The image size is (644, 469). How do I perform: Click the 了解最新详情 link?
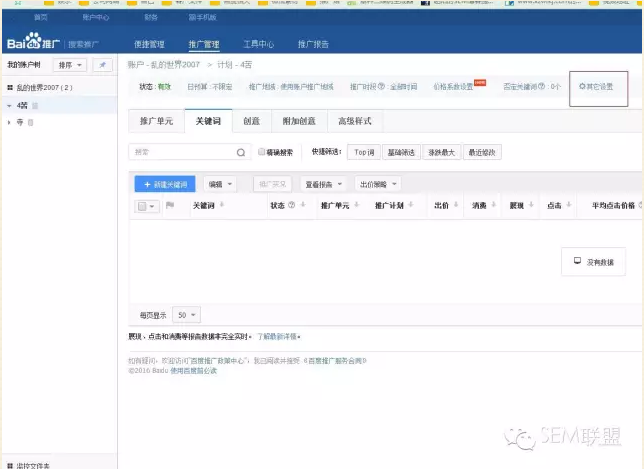pos(277,337)
